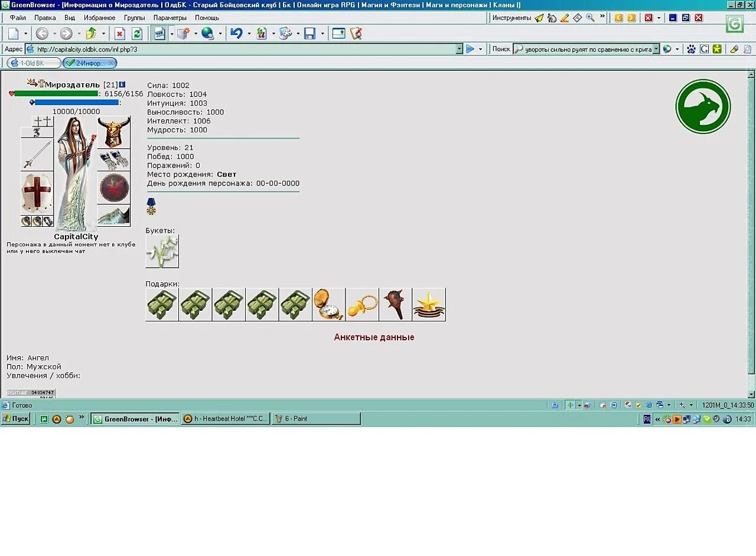756x556 pixels.
Task: Click the medal award icon
Action: tap(151, 206)
